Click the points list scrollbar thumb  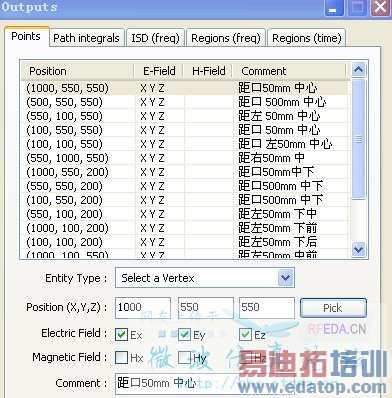[358, 139]
